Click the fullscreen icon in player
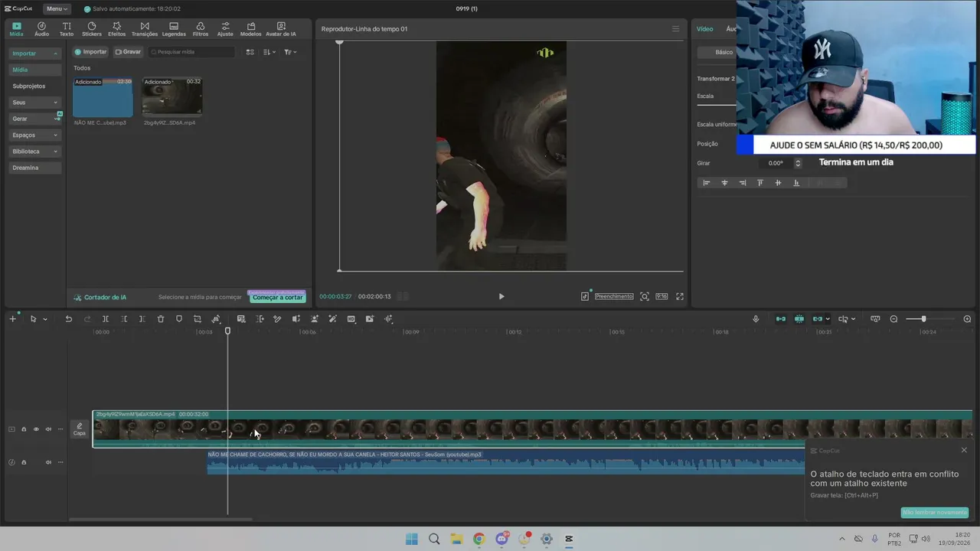The image size is (980, 551). [x=679, y=296]
